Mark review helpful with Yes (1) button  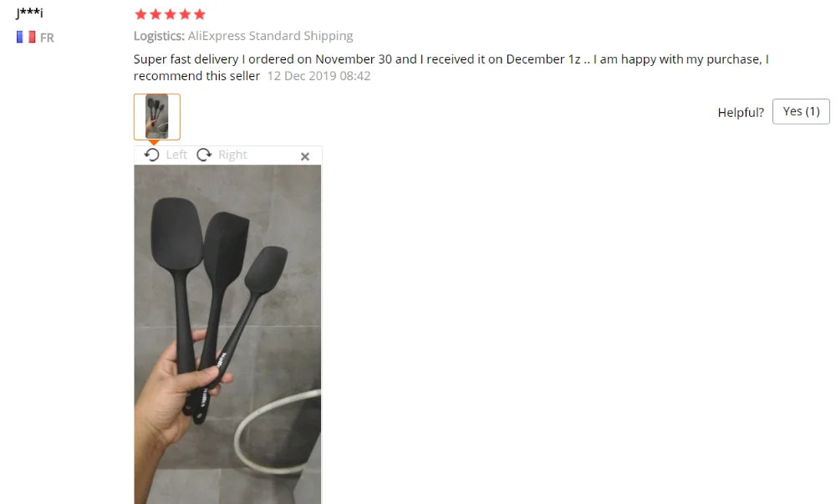(x=801, y=111)
